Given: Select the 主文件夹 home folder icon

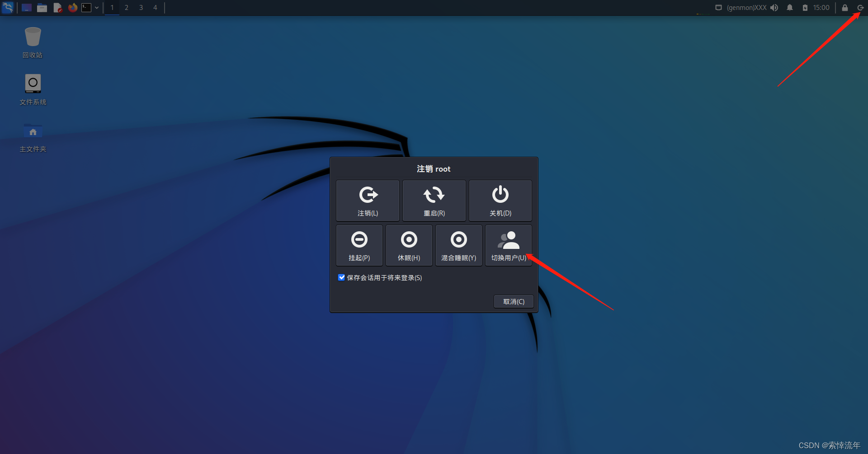Looking at the screenshot, I should [x=33, y=137].
